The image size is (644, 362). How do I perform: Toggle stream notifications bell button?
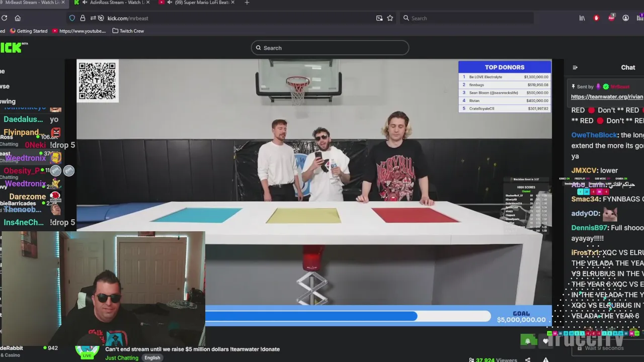[527, 341]
